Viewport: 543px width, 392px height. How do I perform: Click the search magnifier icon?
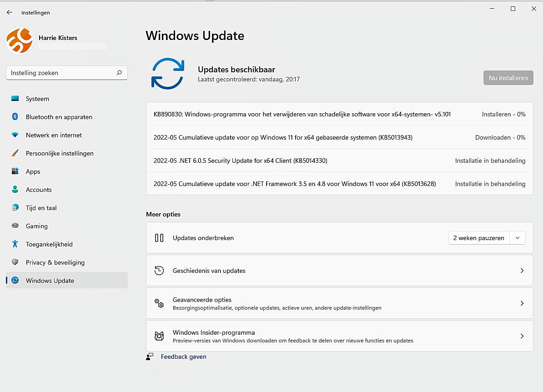119,73
